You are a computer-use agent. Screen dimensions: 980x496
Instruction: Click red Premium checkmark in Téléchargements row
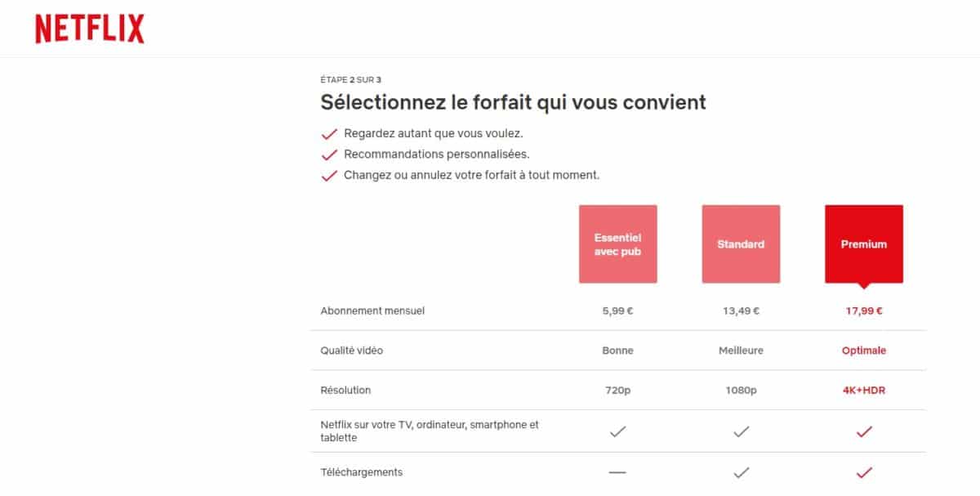pos(864,472)
